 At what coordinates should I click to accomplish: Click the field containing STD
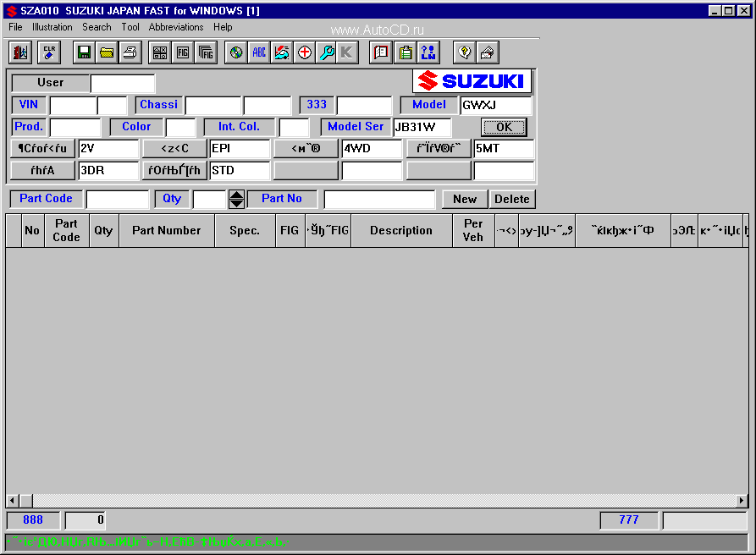[240, 171]
